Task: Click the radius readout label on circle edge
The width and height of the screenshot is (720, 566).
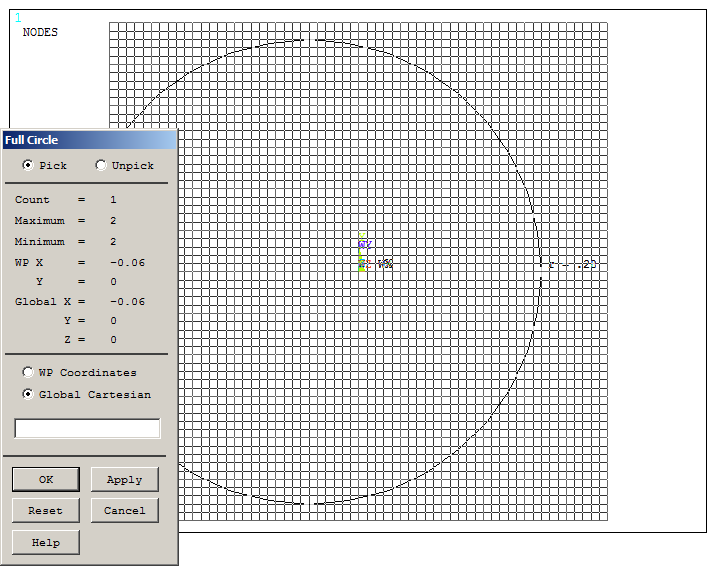Action: coord(572,264)
